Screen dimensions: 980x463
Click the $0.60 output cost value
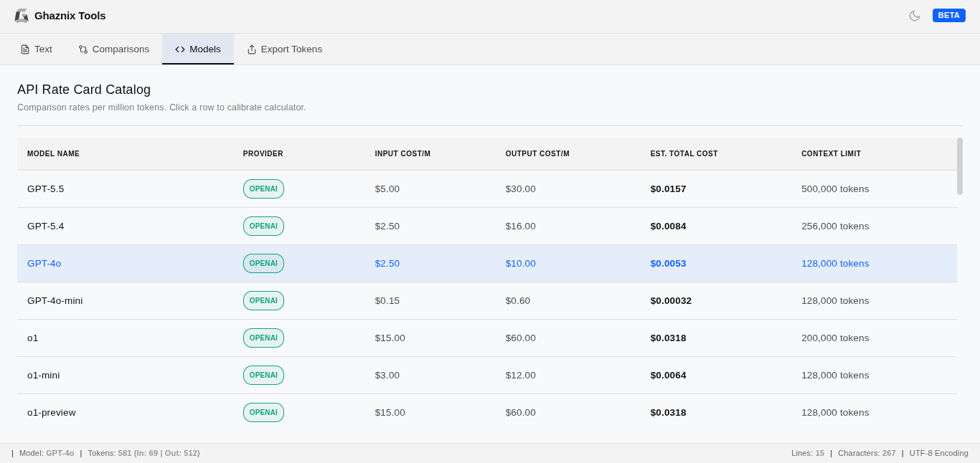coord(518,301)
